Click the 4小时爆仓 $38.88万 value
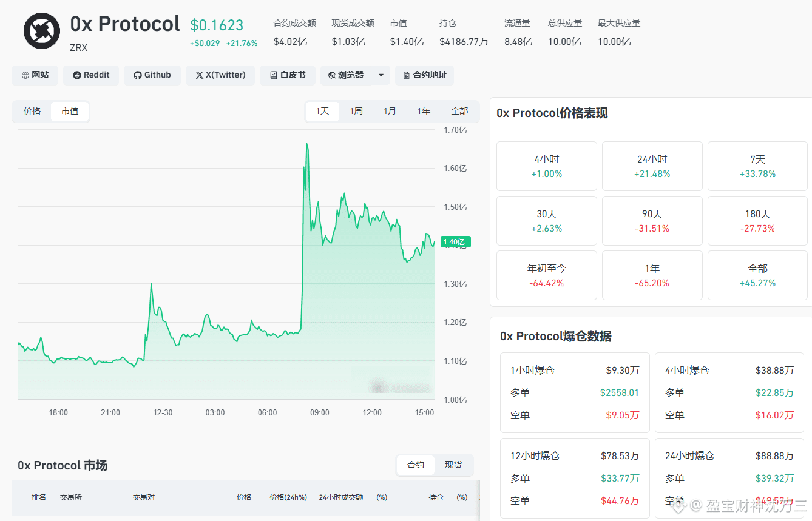Screen dimensions: 812x521 click(x=774, y=370)
